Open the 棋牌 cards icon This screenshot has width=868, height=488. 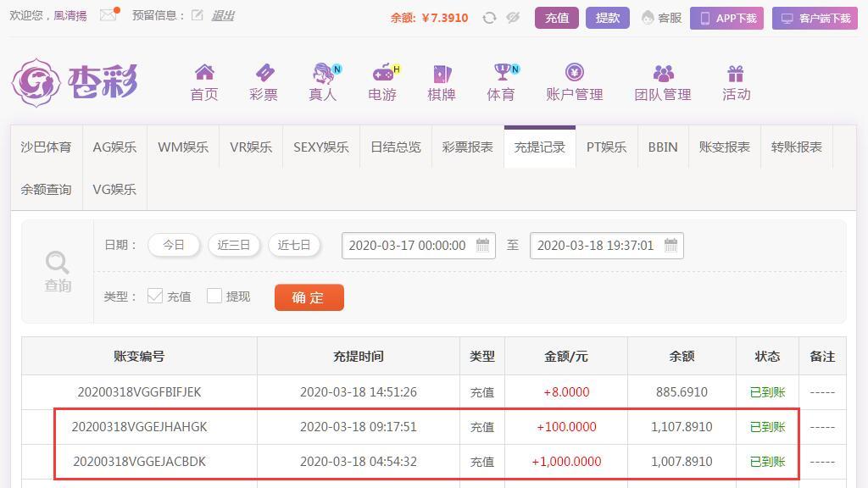(x=442, y=74)
